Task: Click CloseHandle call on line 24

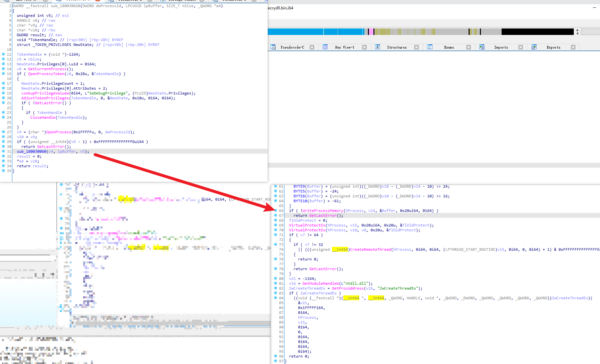Action: pyautogui.click(x=43, y=117)
